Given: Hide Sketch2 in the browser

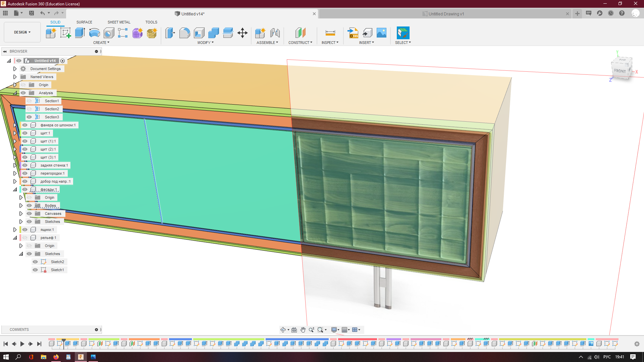Looking at the screenshot, I should (35, 262).
